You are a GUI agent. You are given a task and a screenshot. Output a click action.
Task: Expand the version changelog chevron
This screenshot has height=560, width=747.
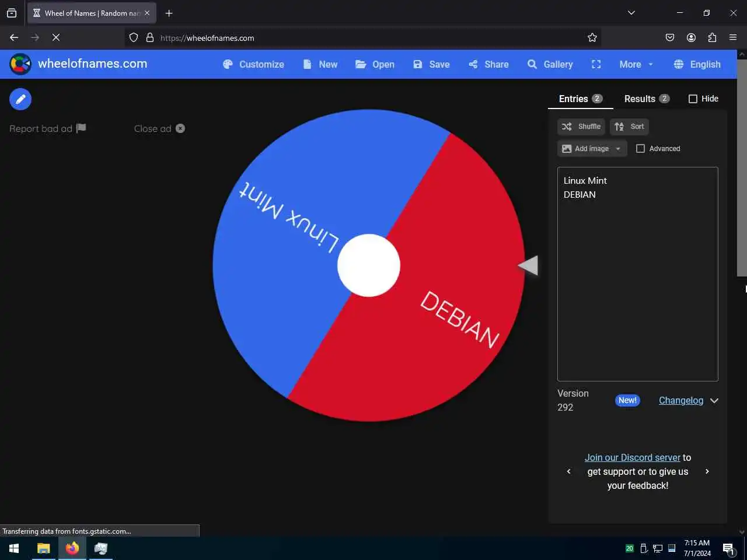pos(714,401)
